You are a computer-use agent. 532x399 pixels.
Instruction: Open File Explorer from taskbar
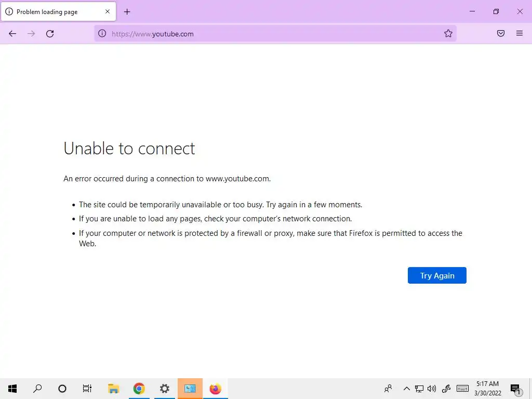click(x=113, y=389)
